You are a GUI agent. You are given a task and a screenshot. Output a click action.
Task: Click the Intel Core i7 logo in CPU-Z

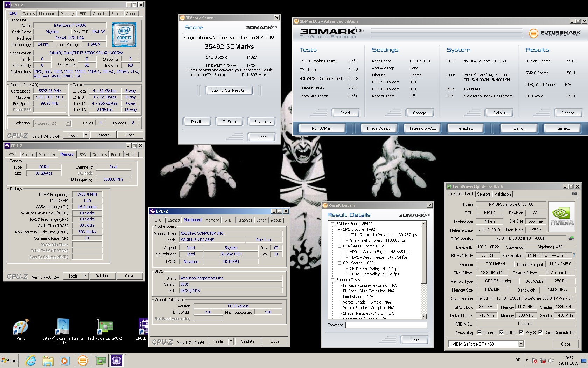click(x=124, y=35)
